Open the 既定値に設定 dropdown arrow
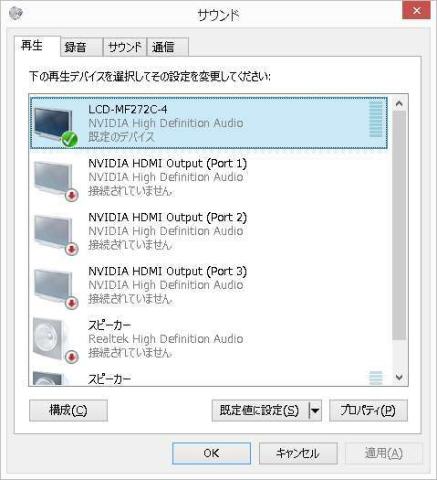 point(315,411)
